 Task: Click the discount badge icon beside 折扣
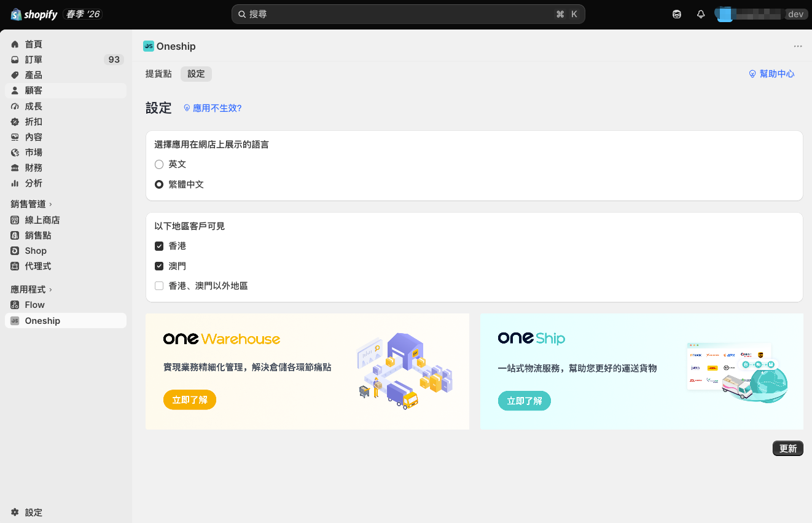pos(15,122)
